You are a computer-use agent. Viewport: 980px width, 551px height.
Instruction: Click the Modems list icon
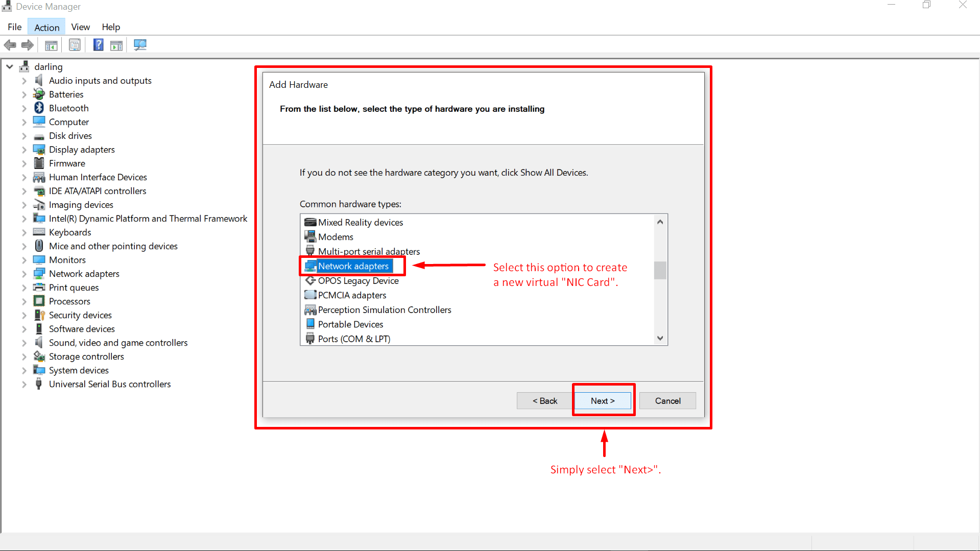[x=310, y=236]
